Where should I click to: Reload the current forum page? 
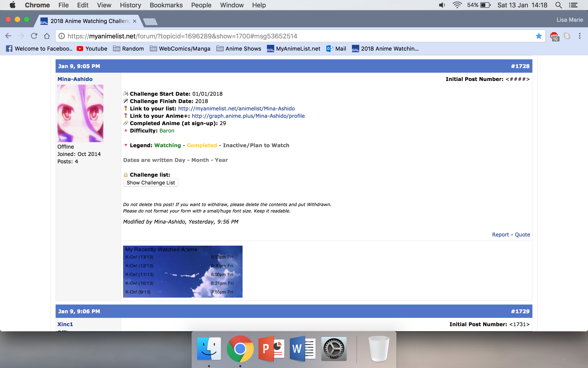(x=34, y=36)
